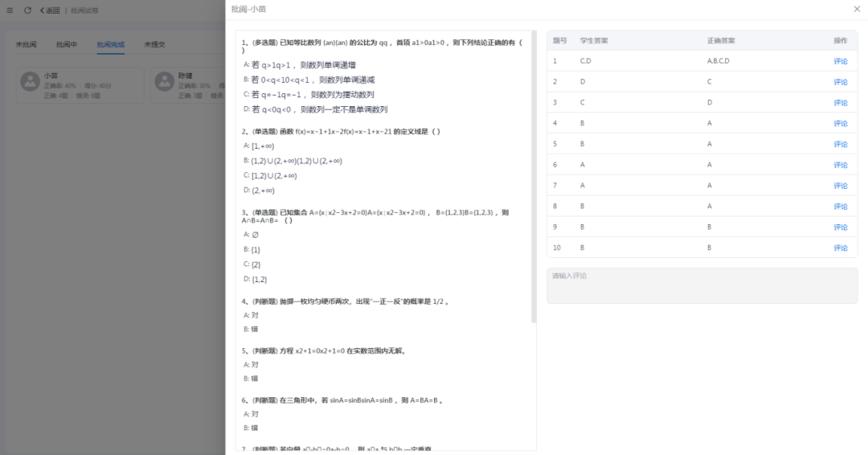Click 评论 link for question 10

coord(840,248)
